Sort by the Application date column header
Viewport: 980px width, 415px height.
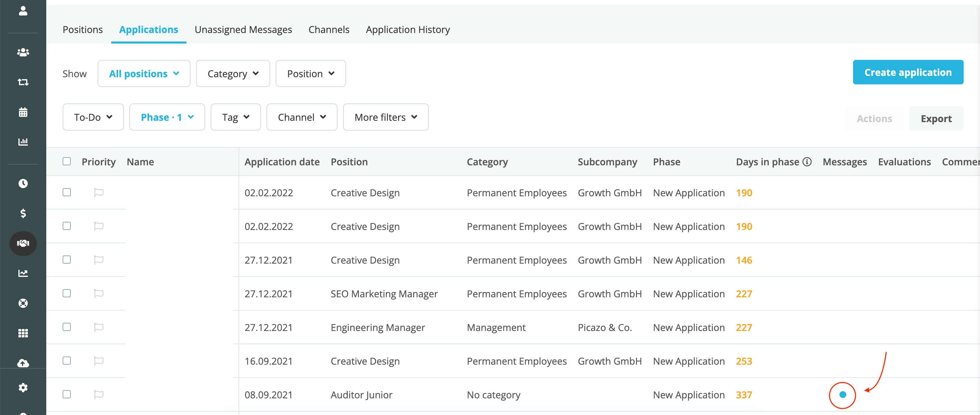(x=282, y=162)
